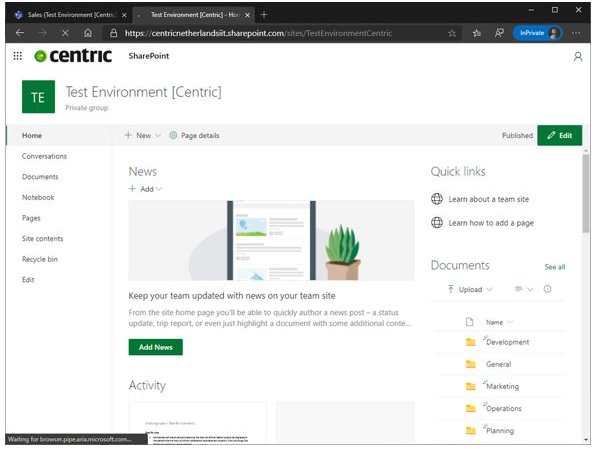Select Home in the left navigation

(32, 135)
